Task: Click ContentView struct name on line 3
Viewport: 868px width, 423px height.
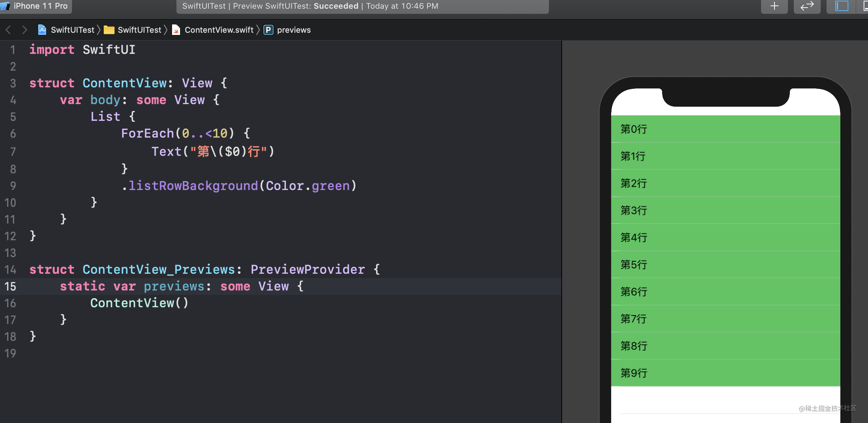Action: [x=124, y=83]
